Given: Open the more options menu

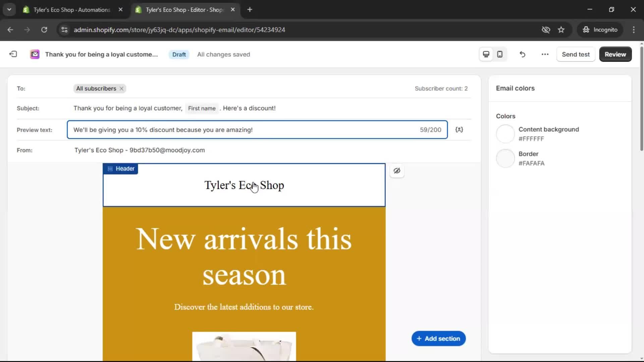Looking at the screenshot, I should coord(544,54).
